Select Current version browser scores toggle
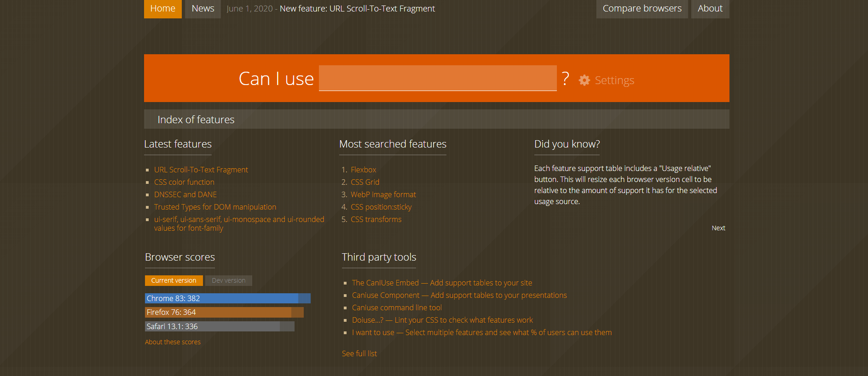 tap(174, 280)
